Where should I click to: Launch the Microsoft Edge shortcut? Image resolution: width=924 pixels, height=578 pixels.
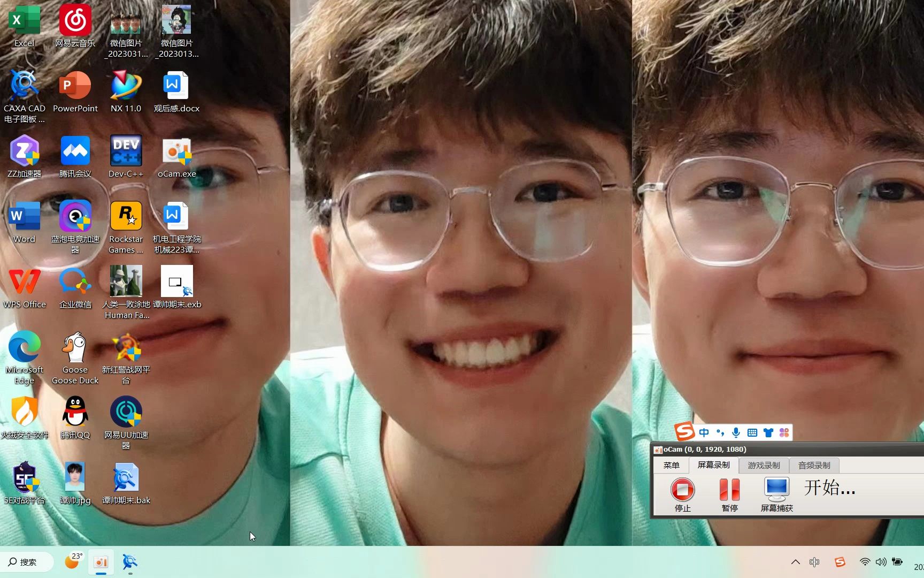(x=24, y=358)
